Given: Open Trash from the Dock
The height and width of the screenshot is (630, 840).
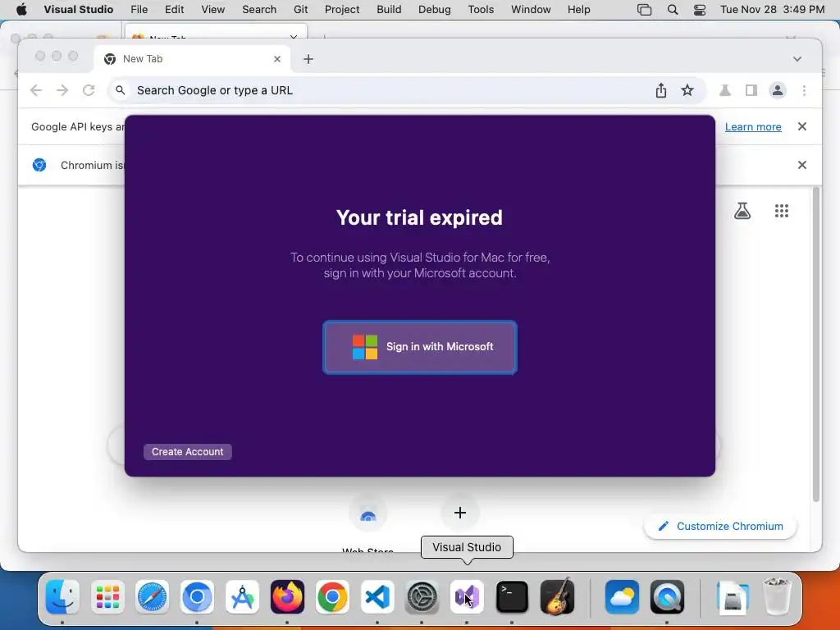Looking at the screenshot, I should coord(776,596).
